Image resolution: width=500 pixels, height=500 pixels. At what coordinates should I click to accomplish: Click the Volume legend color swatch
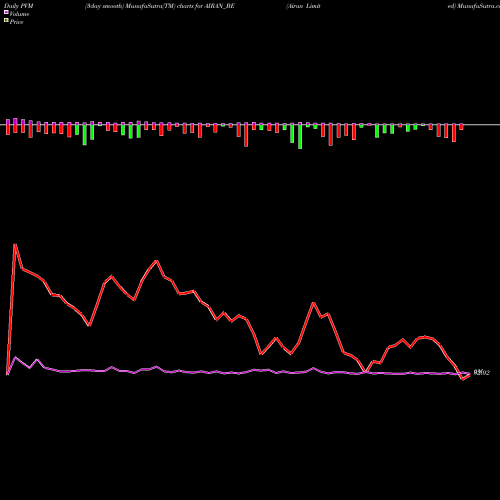(x=6, y=12)
